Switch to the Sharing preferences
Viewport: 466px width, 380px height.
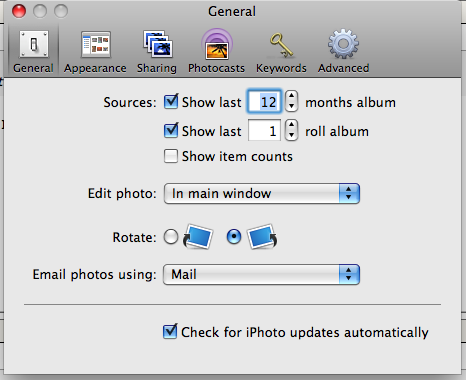tap(157, 51)
